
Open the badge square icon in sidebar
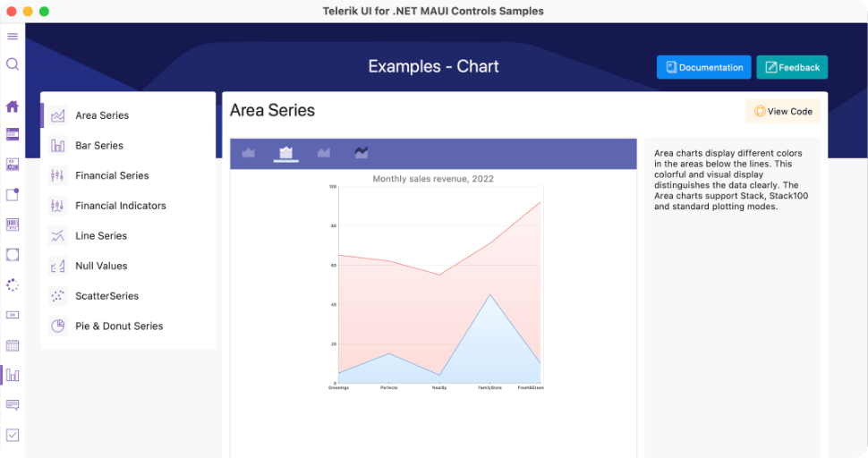point(13,194)
